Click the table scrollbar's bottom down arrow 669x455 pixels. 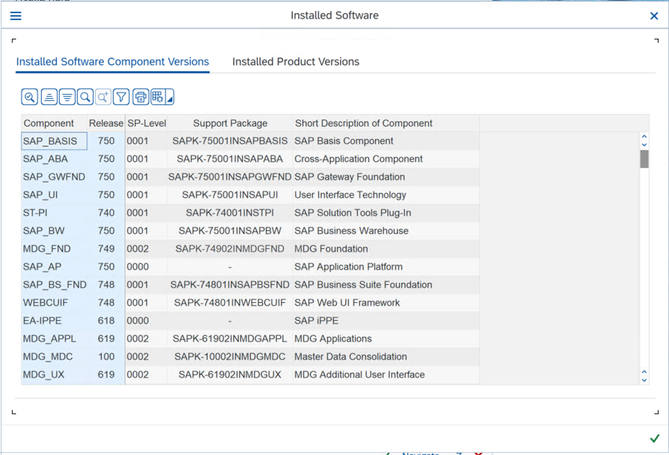[x=644, y=380]
